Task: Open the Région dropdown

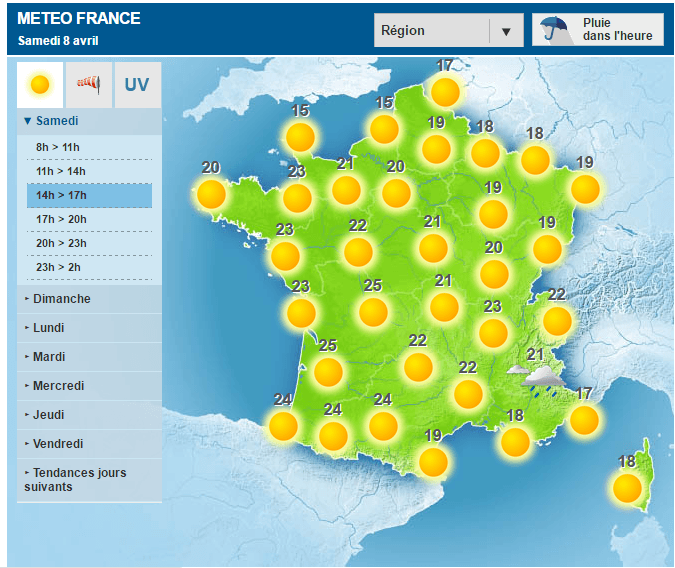Action: click(x=448, y=31)
